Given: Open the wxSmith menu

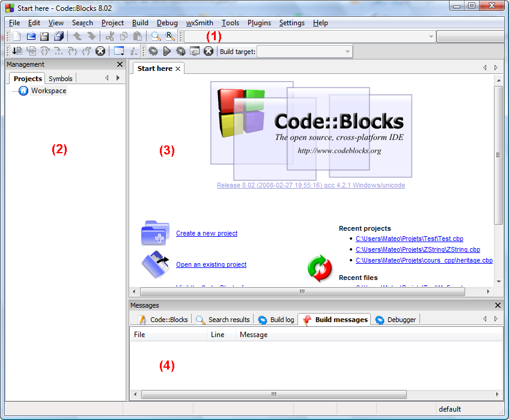Looking at the screenshot, I should click(x=200, y=23).
